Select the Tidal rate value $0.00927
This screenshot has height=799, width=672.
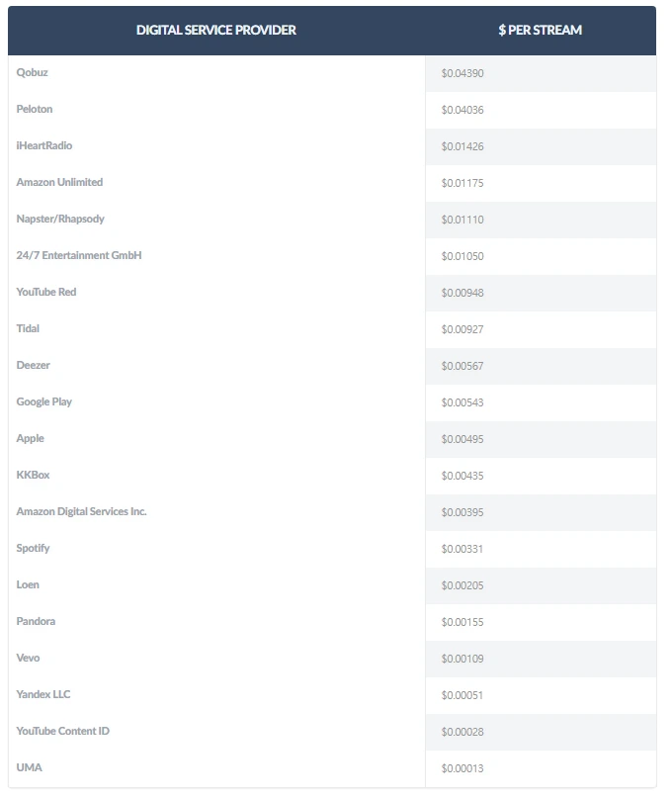click(462, 329)
